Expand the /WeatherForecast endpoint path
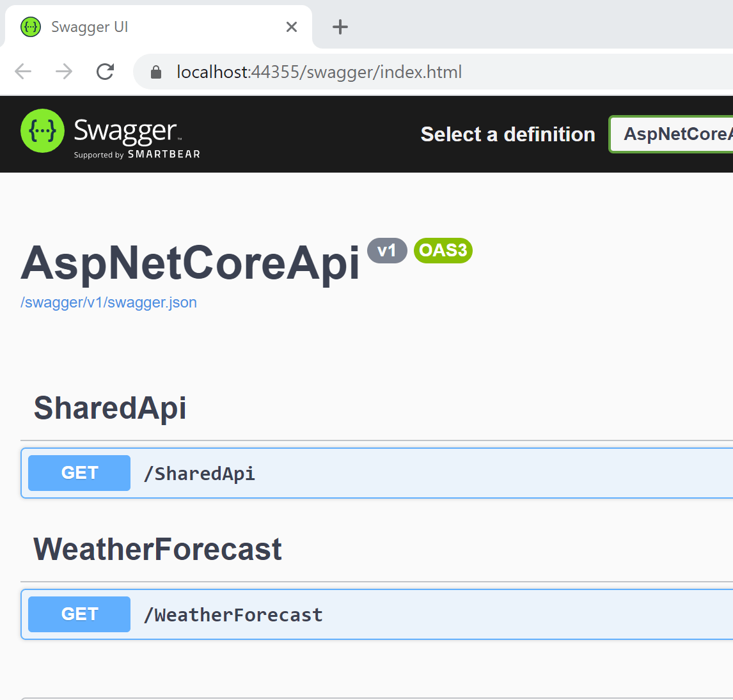733x700 pixels. [x=233, y=615]
